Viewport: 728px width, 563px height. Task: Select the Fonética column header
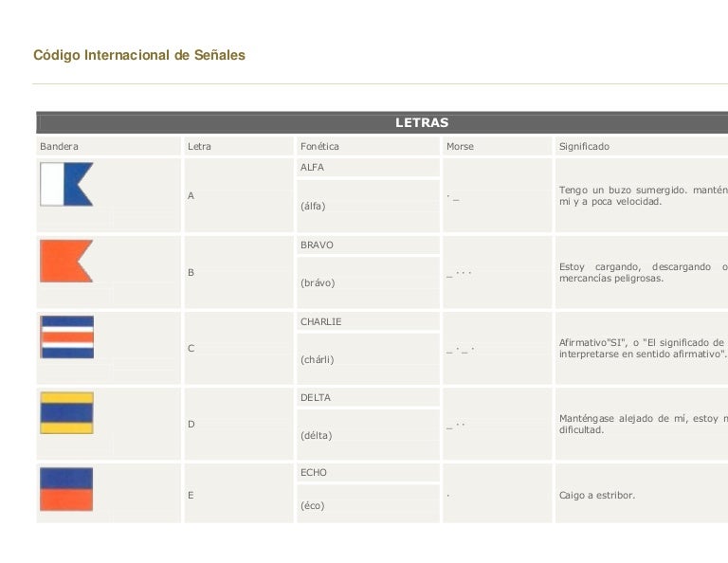pos(319,147)
